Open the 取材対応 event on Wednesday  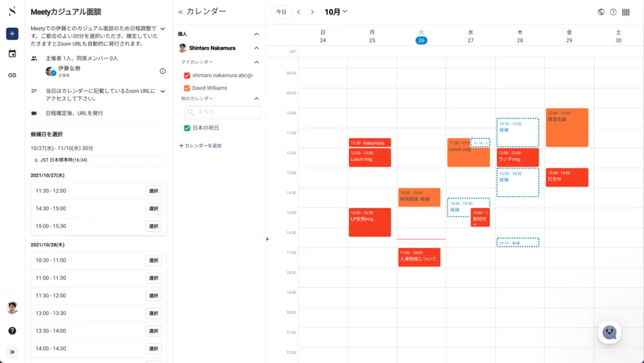tap(480, 217)
